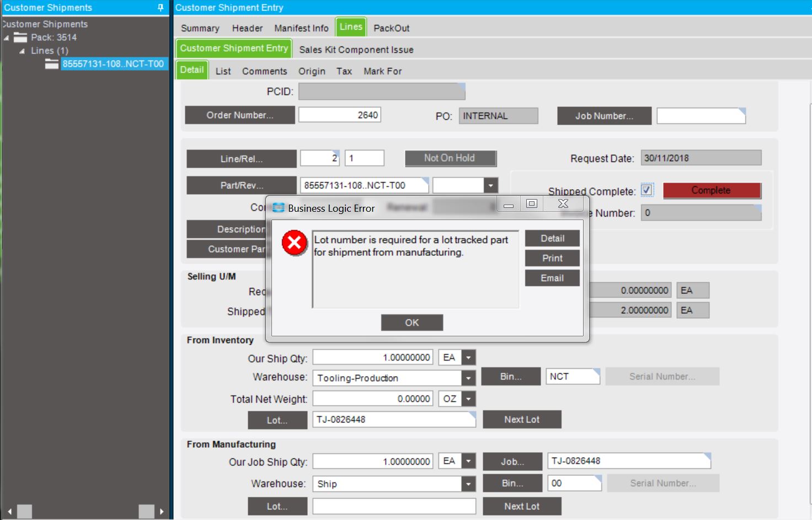The width and height of the screenshot is (812, 520).
Task: Click the manufacturing Bin field 00
Action: coord(574,483)
